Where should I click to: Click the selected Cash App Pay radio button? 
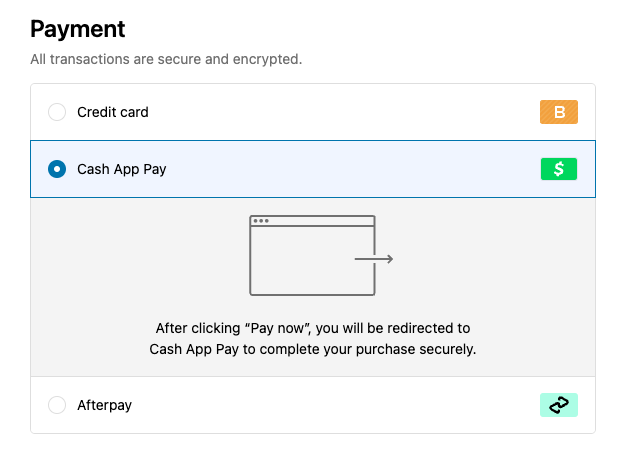[x=57, y=169]
